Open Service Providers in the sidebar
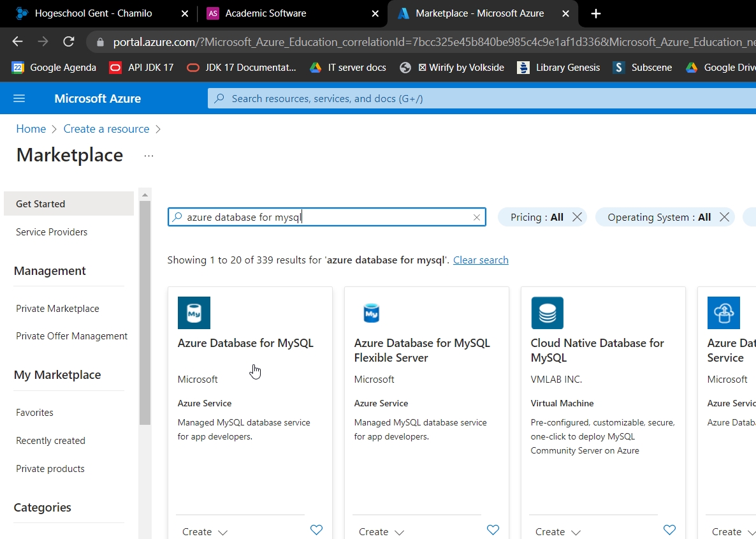Viewport: 756px width, 539px height. pos(52,232)
